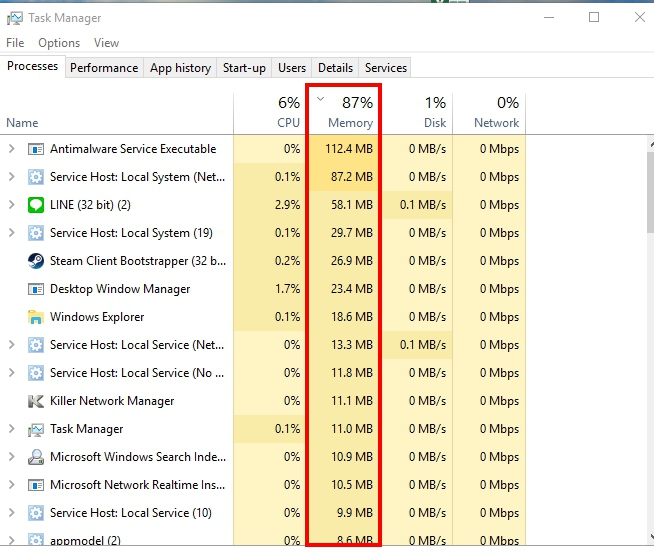Click the Desktop Window Manager icon

36,289
